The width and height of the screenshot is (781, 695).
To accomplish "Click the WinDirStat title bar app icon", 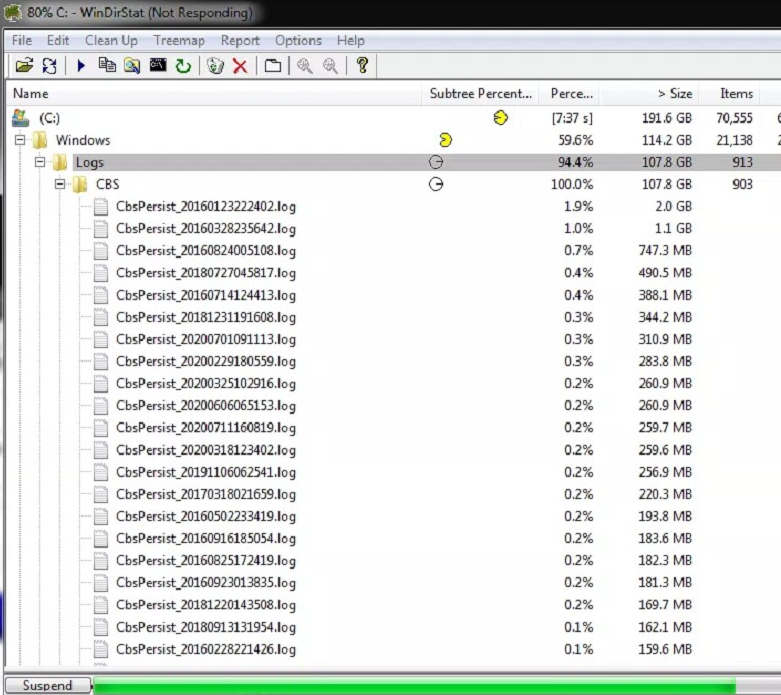I will pos(12,12).
